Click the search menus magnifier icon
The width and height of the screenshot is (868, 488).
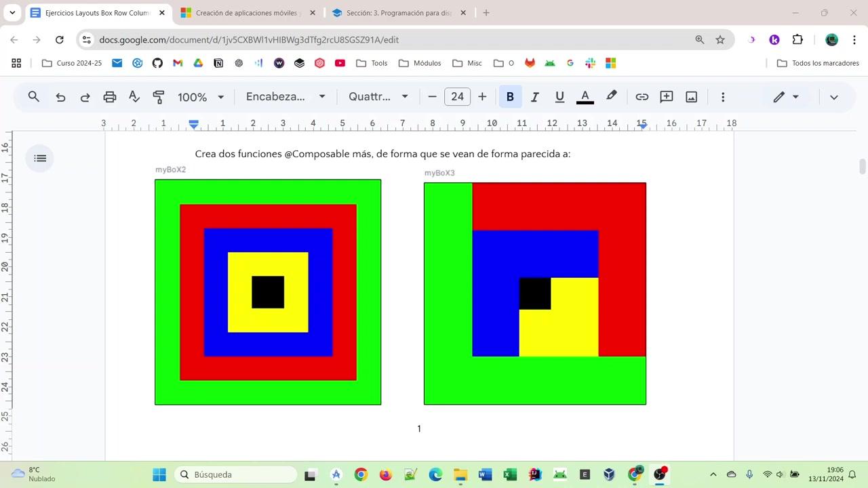[x=33, y=97]
